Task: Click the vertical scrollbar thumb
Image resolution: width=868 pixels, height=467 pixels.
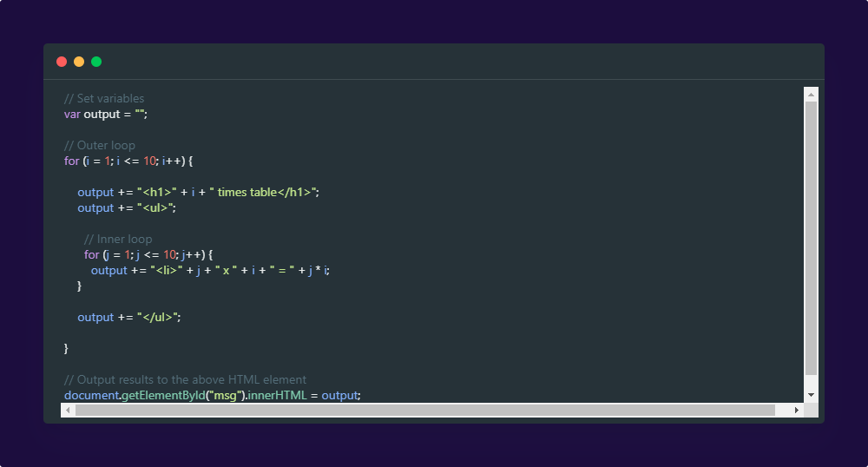Action: [x=811, y=238]
